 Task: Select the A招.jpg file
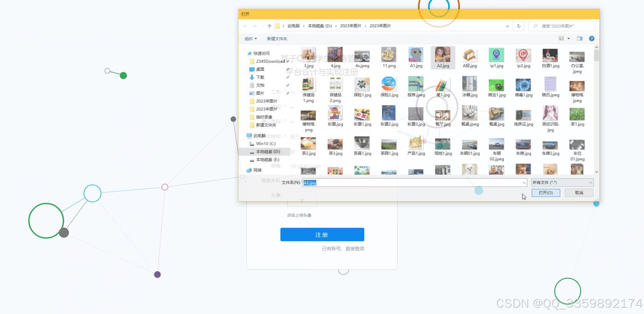[x=470, y=57]
